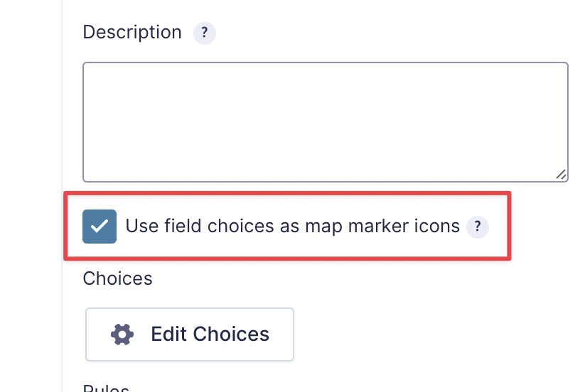Click the gear icon in Edit Choices
Viewport: 580px width, 392px height.
pos(122,334)
